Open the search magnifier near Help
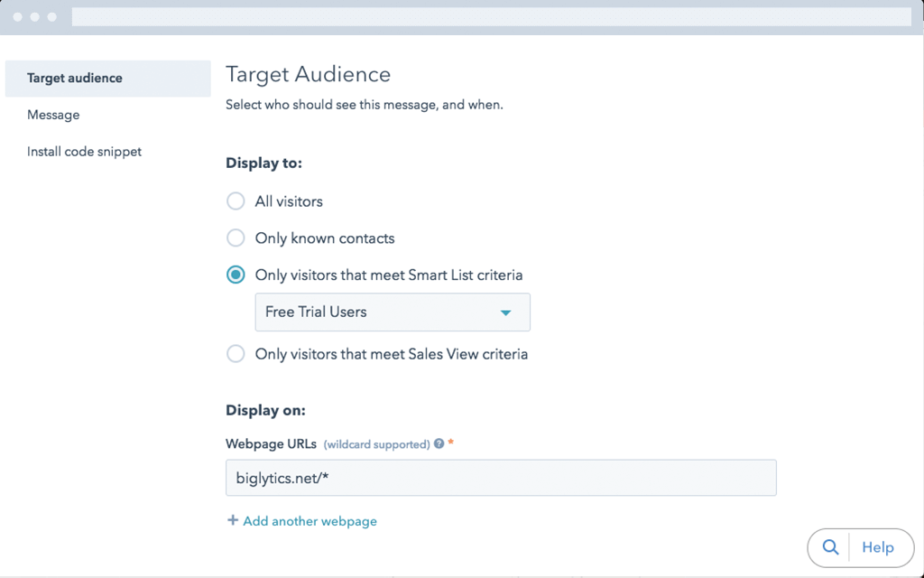The width and height of the screenshot is (924, 578). pyautogui.click(x=830, y=547)
